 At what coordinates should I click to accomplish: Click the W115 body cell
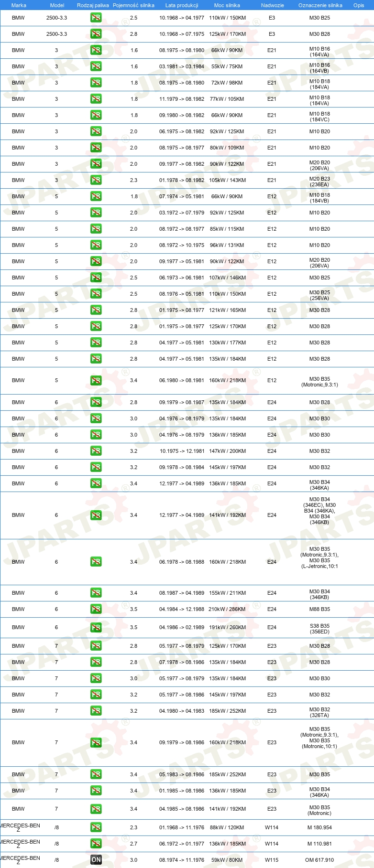click(x=272, y=860)
